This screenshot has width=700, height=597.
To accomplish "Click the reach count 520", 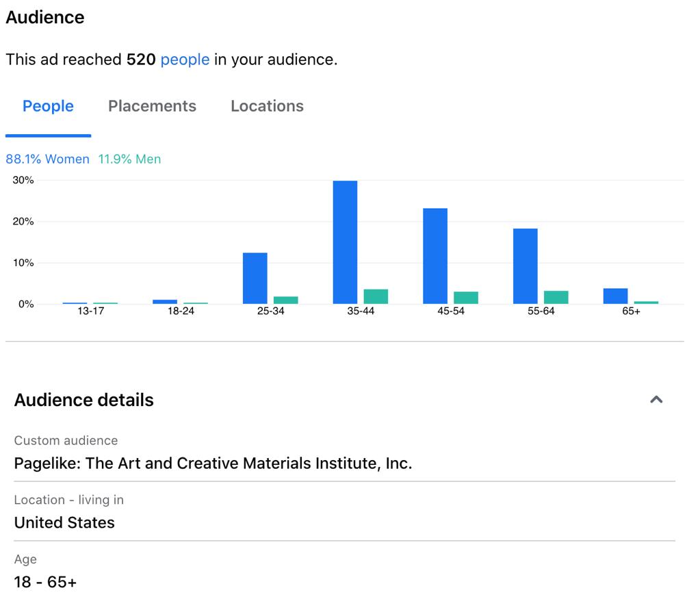I will tap(141, 60).
